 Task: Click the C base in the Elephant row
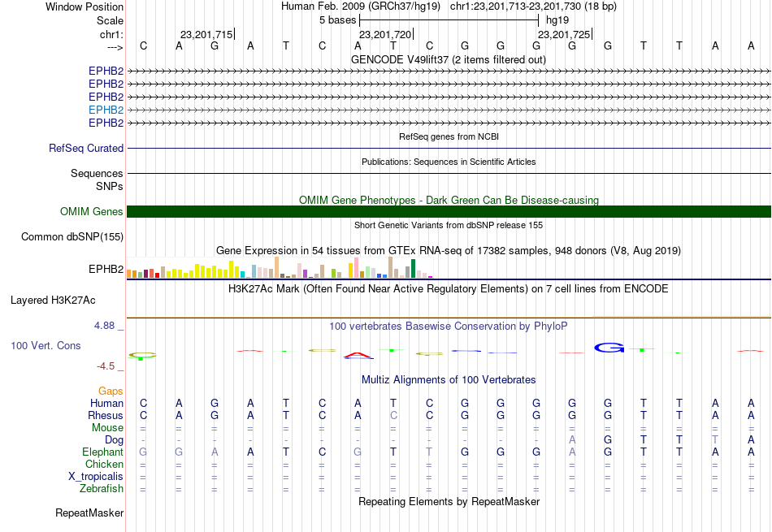click(322, 452)
